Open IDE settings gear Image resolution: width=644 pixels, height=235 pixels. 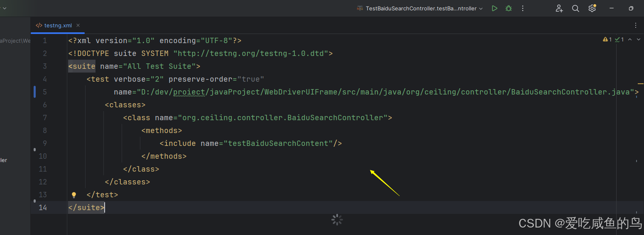pyautogui.click(x=592, y=8)
